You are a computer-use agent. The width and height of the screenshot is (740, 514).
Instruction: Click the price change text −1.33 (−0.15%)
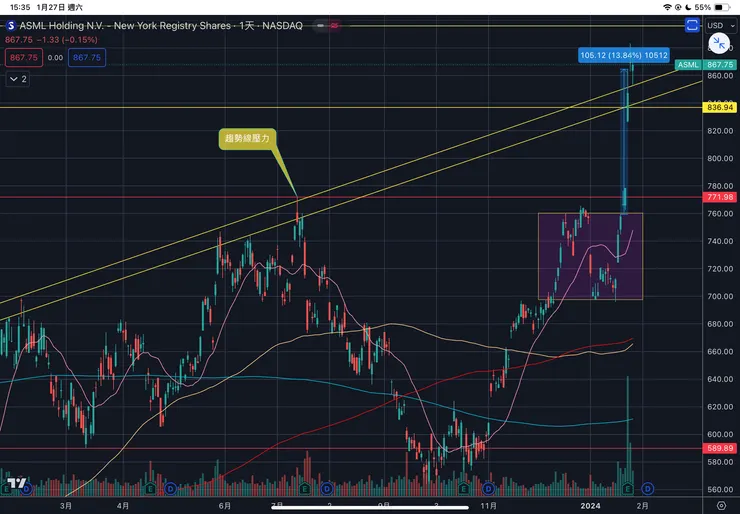[67, 40]
